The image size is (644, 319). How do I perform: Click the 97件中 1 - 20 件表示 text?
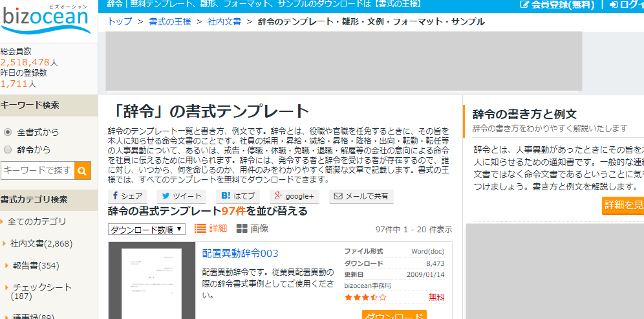[x=414, y=230]
